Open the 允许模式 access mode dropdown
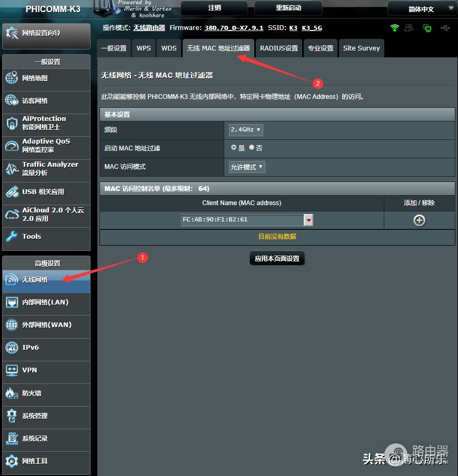The height and width of the screenshot is (476, 458). (x=247, y=167)
